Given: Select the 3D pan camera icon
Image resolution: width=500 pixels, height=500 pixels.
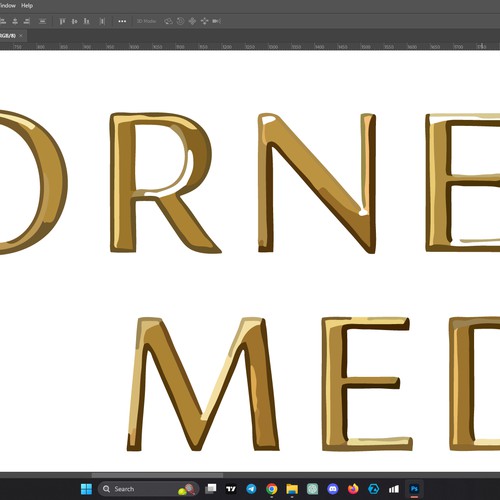Looking at the screenshot, I should point(192,21).
